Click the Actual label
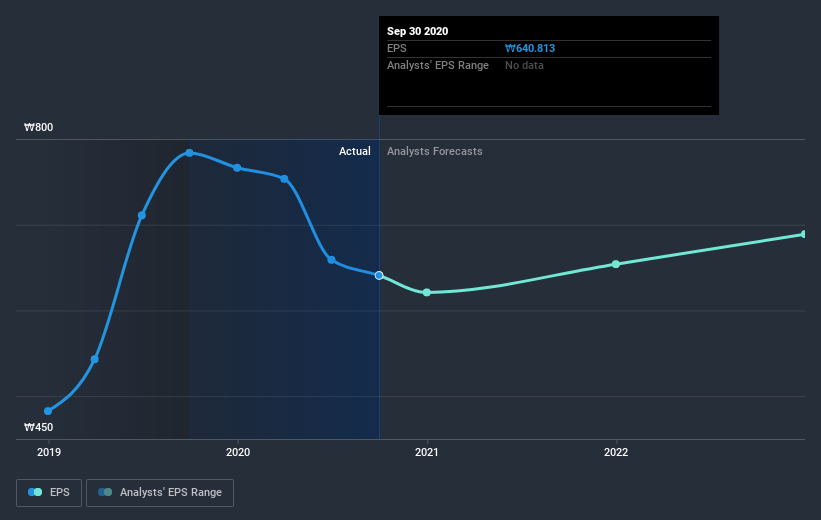 pyautogui.click(x=354, y=151)
